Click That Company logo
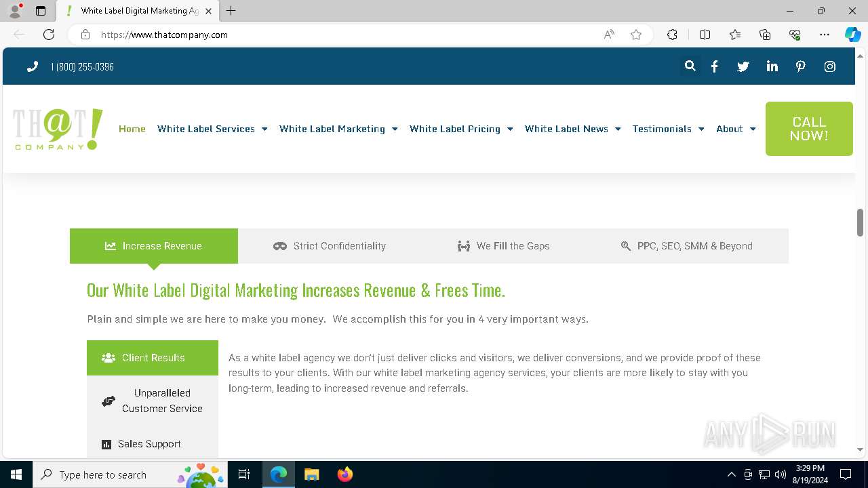868x488 pixels. [58, 129]
